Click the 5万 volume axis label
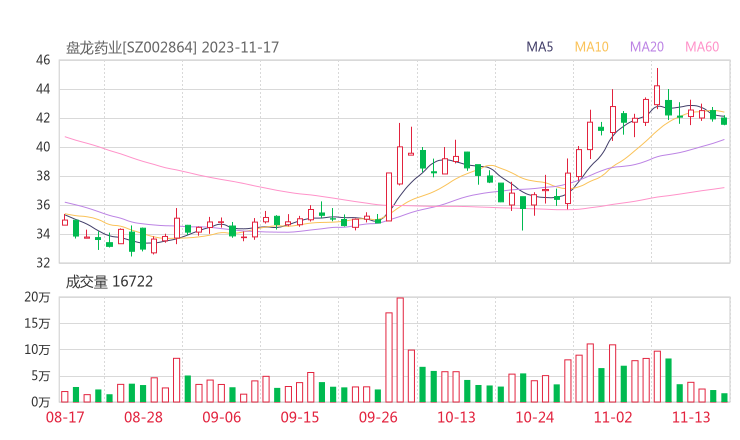The height and width of the screenshot is (440, 740). [x=41, y=376]
